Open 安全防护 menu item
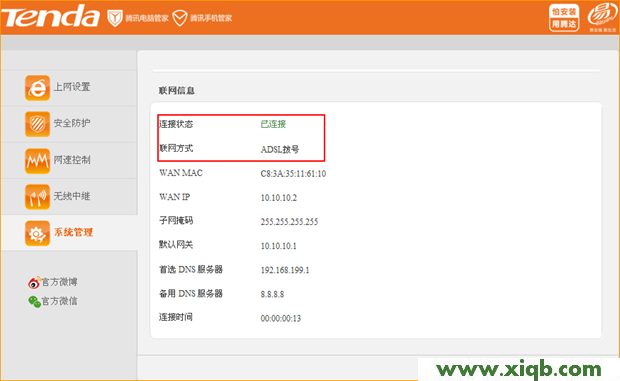 [69, 124]
